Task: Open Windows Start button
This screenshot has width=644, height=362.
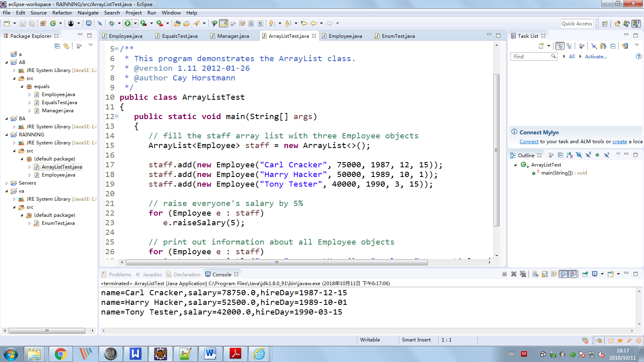Action: pyautogui.click(x=11, y=354)
